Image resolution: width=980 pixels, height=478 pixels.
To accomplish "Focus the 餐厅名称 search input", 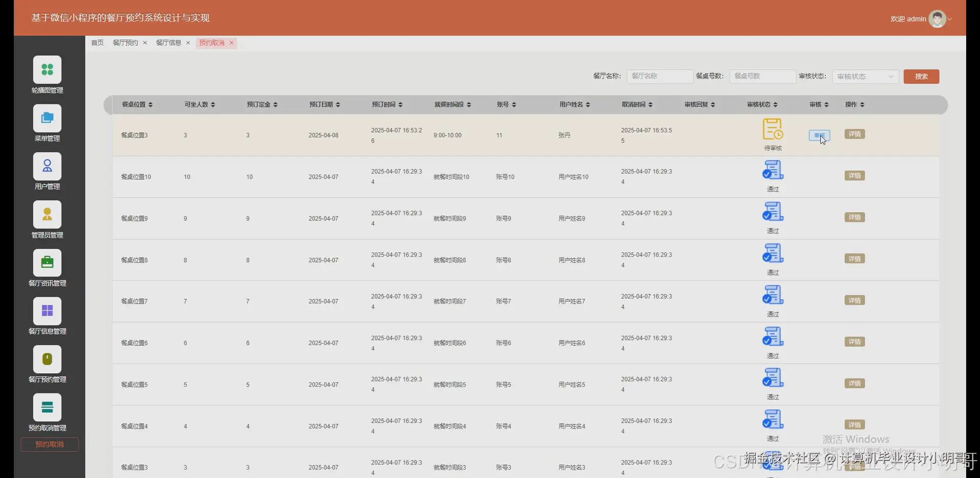I will (x=660, y=76).
